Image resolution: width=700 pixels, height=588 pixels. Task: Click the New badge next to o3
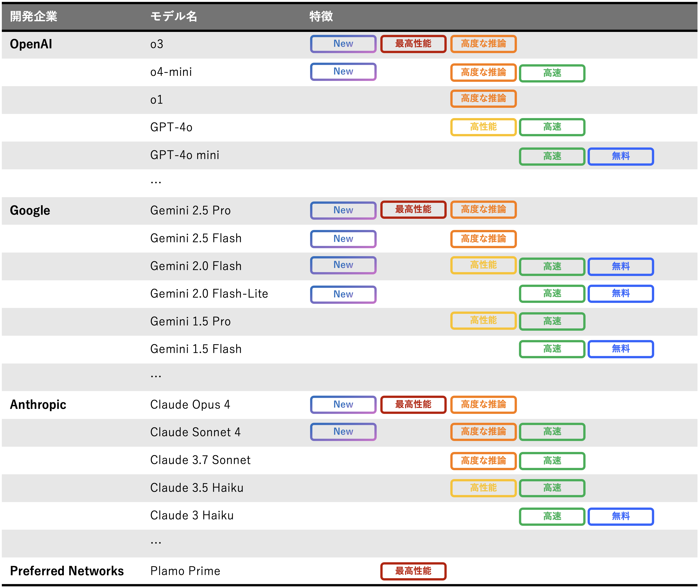pos(343,44)
